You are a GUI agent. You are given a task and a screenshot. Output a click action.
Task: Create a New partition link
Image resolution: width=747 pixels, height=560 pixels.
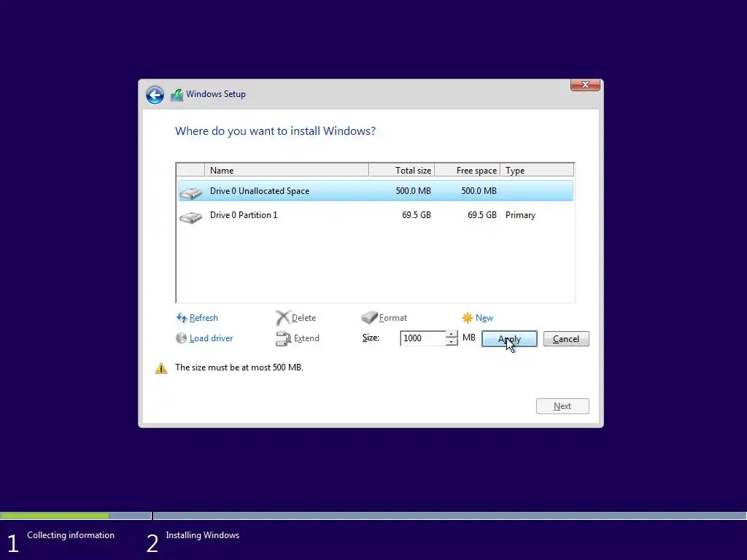(x=484, y=318)
